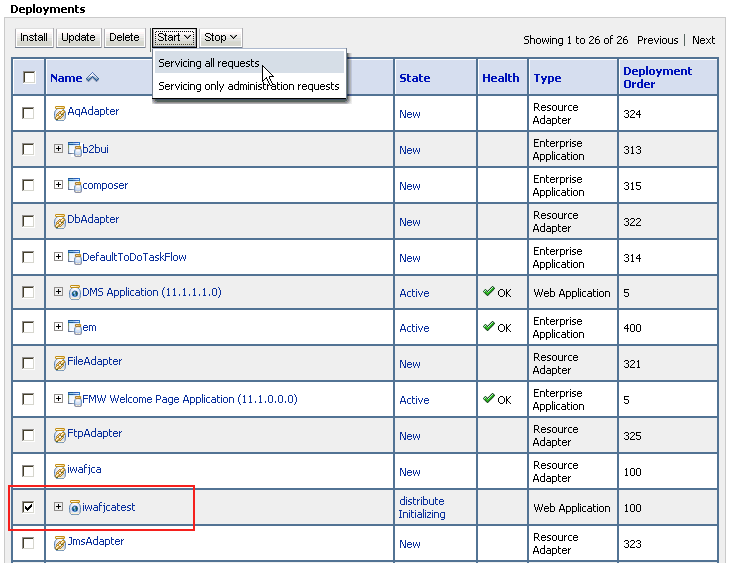Check the JmsAdapter row checkbox
This screenshot has width=733, height=563.
click(x=28, y=543)
